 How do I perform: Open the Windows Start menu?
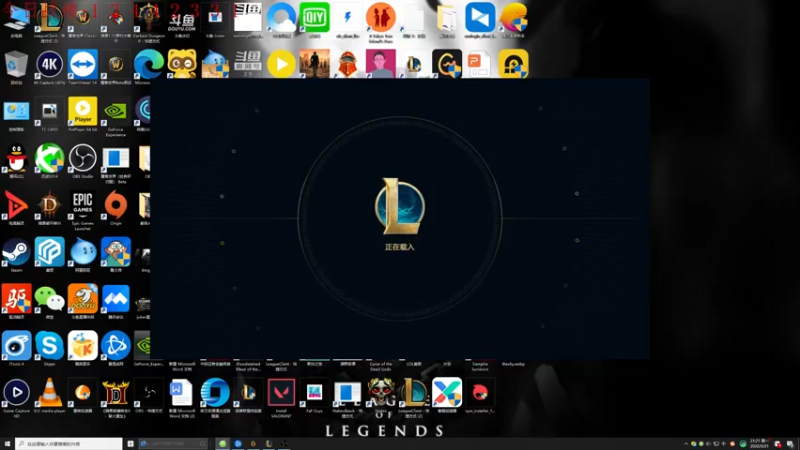[7, 444]
